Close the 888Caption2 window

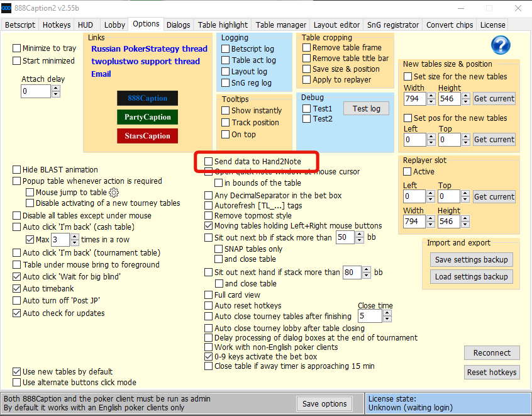coord(518,8)
